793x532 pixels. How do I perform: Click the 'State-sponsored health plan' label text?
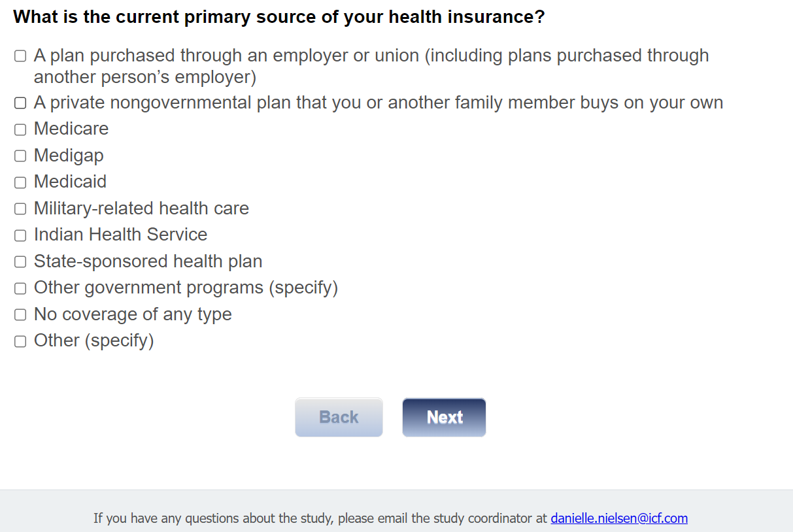[x=148, y=261]
